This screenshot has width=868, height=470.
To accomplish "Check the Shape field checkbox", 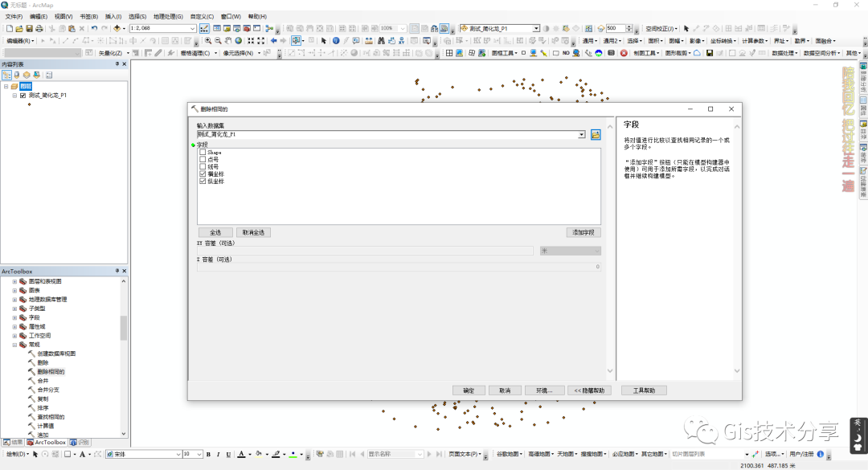I will (x=203, y=152).
